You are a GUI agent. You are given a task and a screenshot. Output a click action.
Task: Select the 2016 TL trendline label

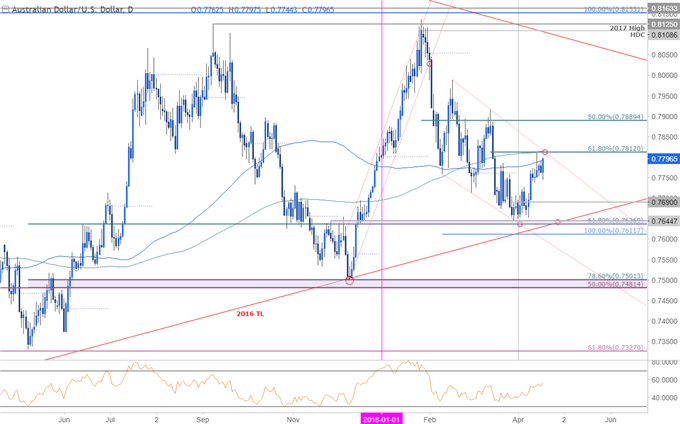click(250, 313)
